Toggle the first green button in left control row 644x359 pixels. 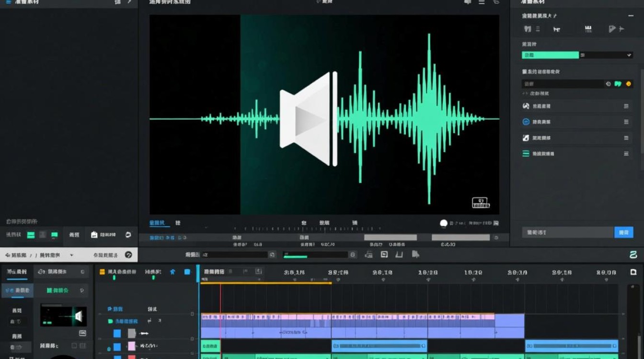click(x=31, y=235)
